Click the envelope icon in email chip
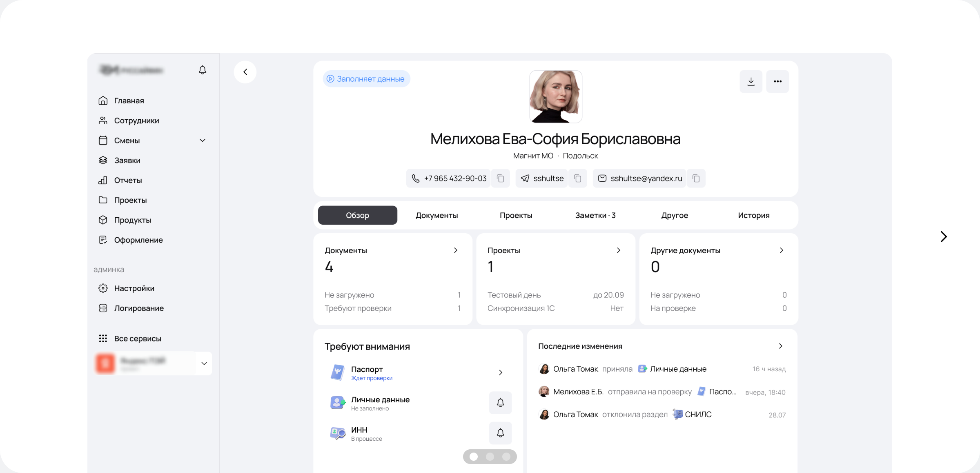The height and width of the screenshot is (473, 980). tap(602, 178)
